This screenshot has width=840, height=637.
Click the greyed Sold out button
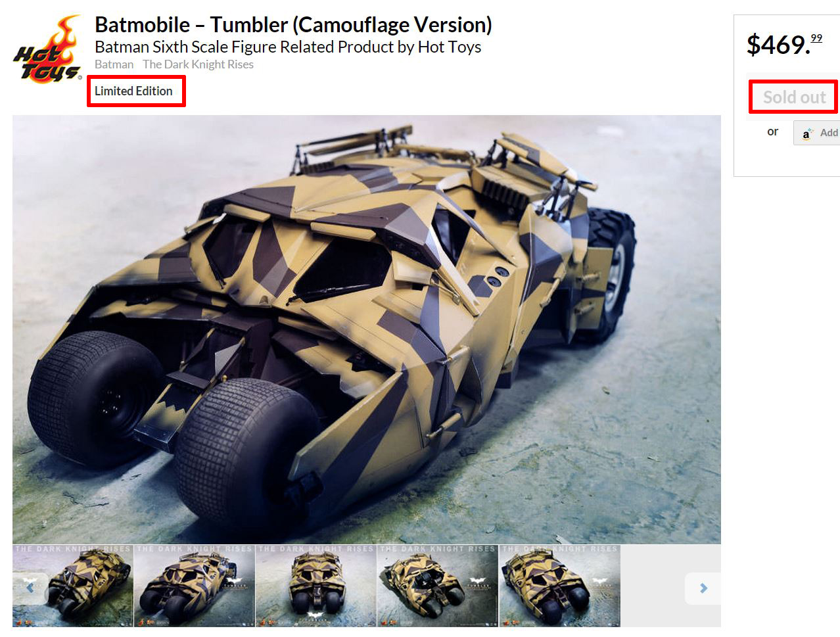(794, 97)
